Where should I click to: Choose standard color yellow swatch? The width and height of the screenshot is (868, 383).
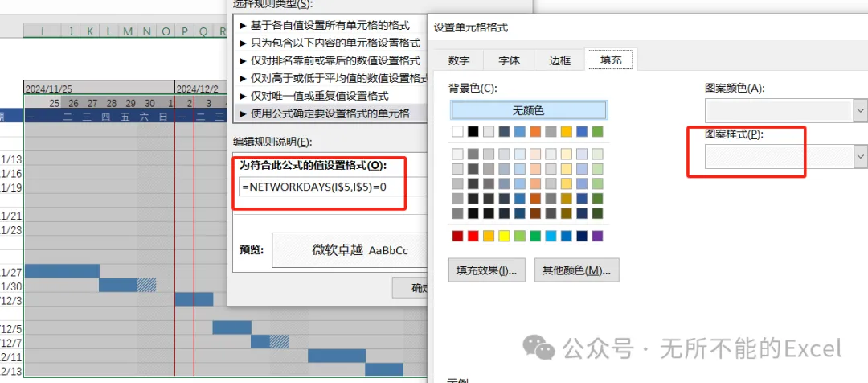click(x=504, y=236)
